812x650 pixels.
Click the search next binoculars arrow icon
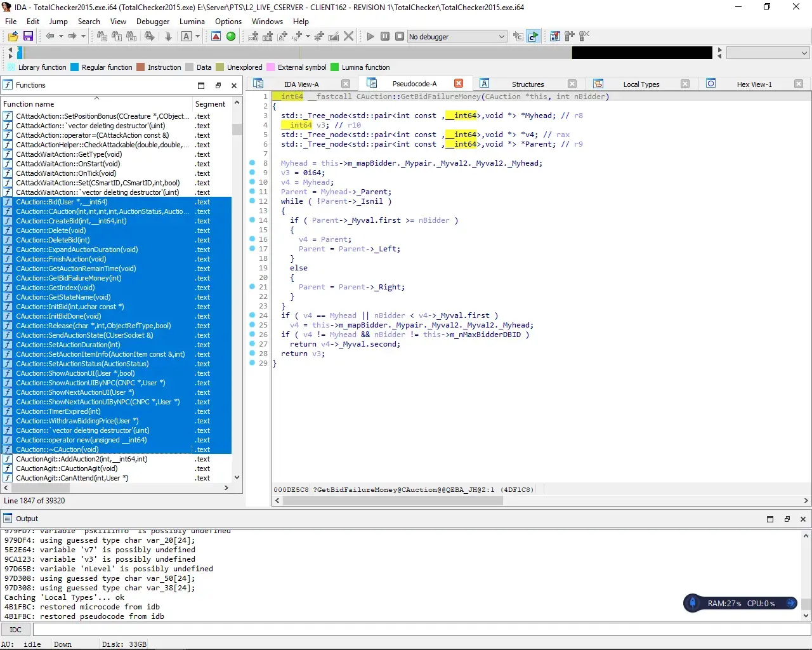coord(150,36)
